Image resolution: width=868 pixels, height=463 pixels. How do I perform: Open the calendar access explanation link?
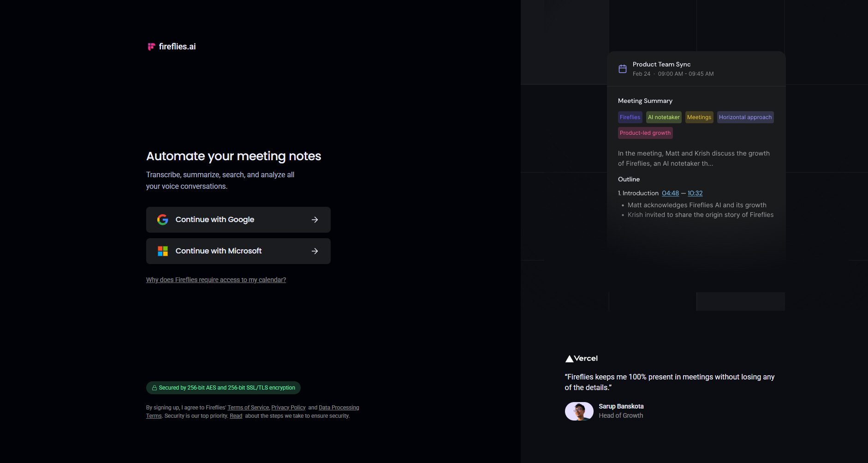click(x=216, y=280)
